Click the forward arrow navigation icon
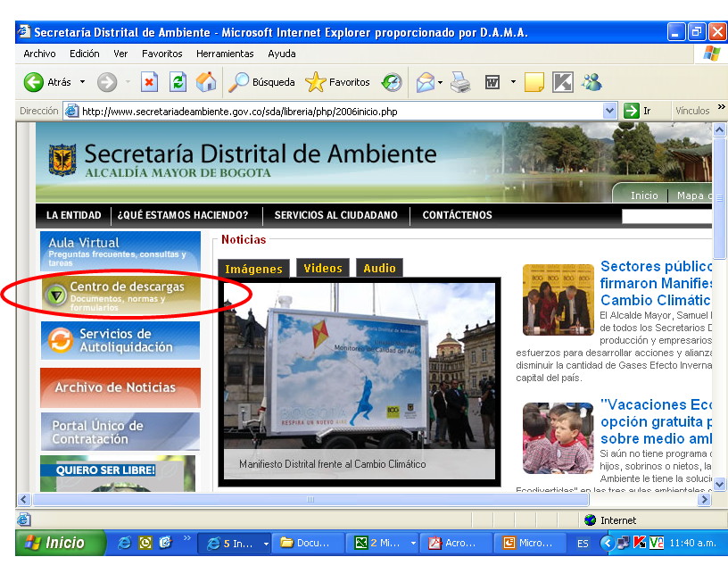Image resolution: width=728 pixels, height=582 pixels. [x=107, y=83]
